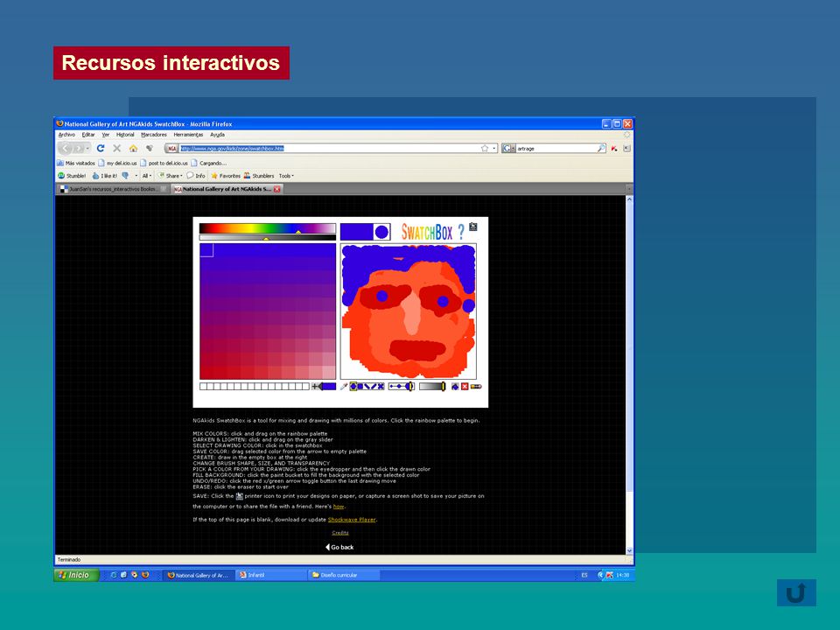Open the Archivo menu
Image resolution: width=840 pixels, height=630 pixels.
pos(67,135)
